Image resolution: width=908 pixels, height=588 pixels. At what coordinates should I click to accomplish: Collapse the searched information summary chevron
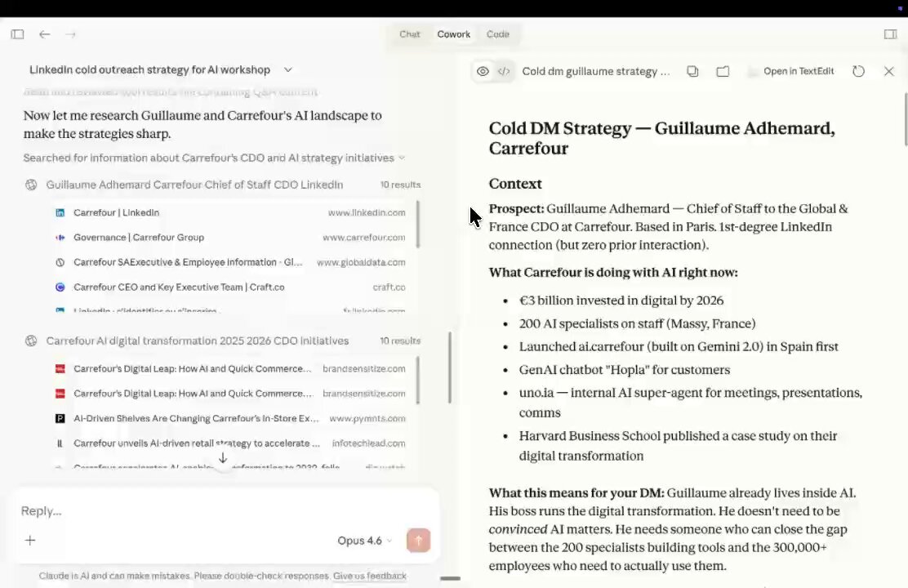click(402, 158)
